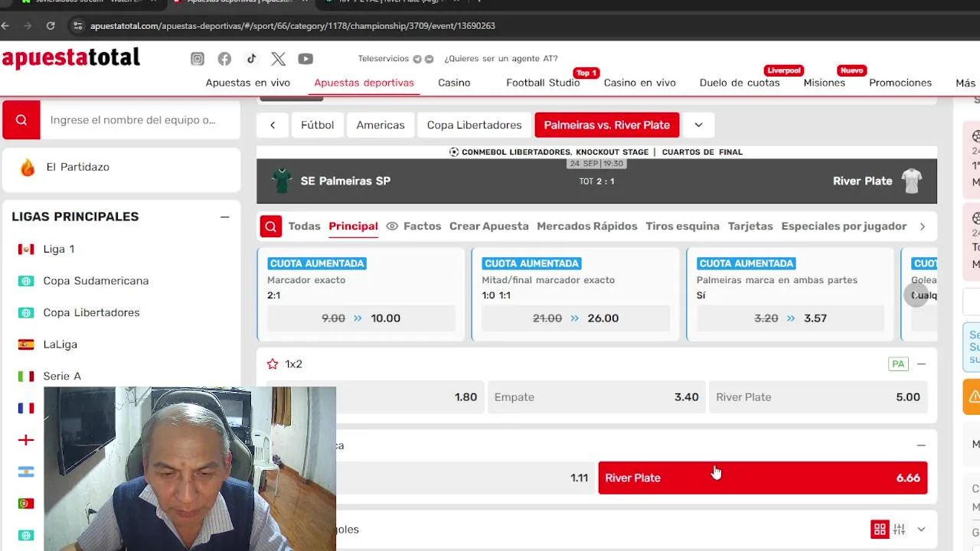Collapse the second market section
The height and width of the screenshot is (551, 980).
[x=921, y=445]
